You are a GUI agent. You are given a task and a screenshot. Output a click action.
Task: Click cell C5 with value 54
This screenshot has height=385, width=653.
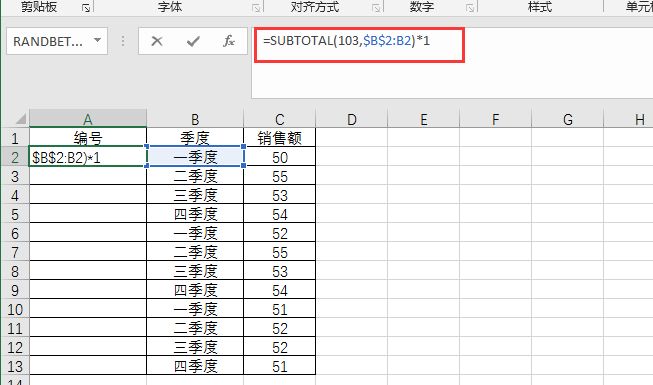(x=280, y=214)
